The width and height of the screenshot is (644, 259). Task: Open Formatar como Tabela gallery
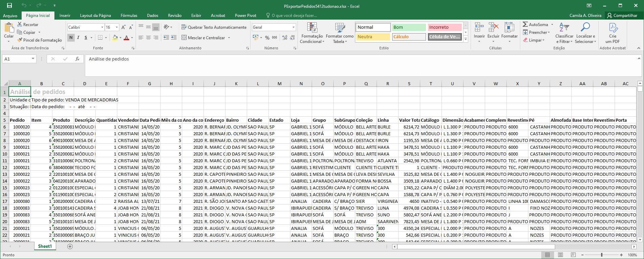340,33
